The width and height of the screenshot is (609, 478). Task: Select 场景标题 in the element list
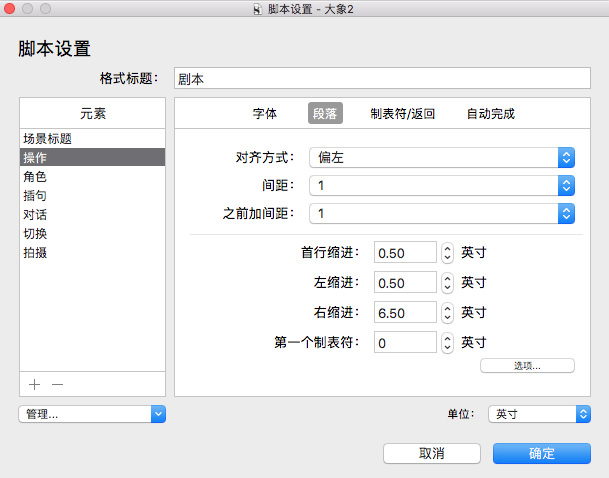(92, 139)
